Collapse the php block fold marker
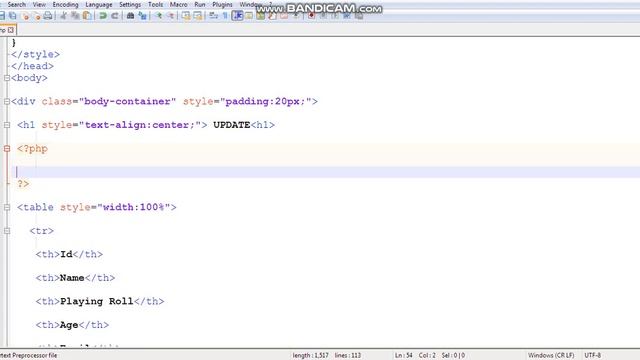This screenshot has height=360, width=640. (7, 149)
